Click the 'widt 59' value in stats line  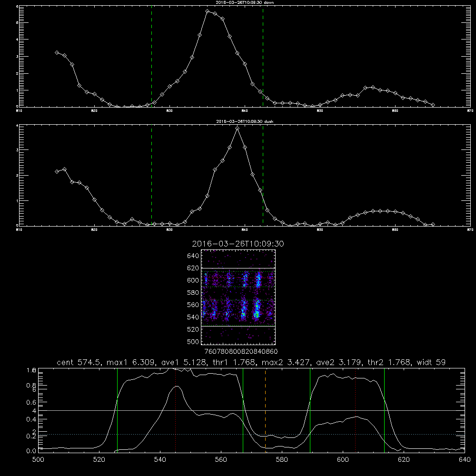point(431,362)
